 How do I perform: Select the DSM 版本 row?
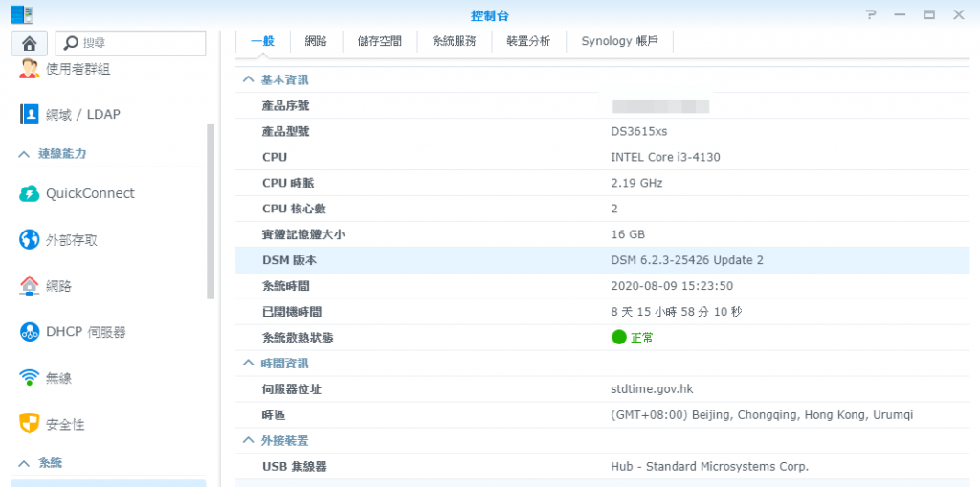click(x=603, y=260)
